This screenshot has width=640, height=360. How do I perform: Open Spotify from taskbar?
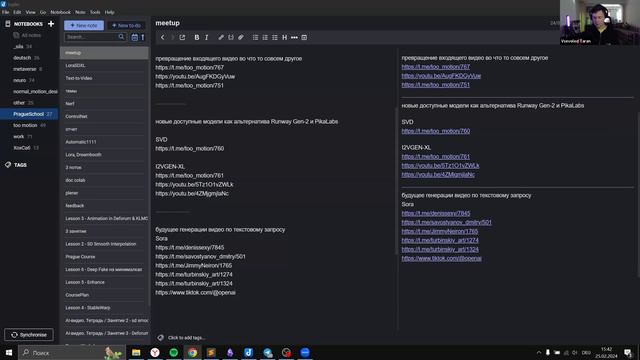click(173, 352)
